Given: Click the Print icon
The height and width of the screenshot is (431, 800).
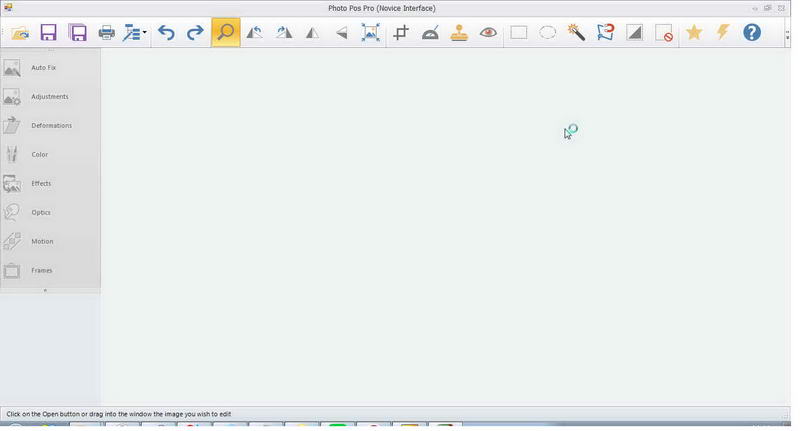Looking at the screenshot, I should click(106, 33).
